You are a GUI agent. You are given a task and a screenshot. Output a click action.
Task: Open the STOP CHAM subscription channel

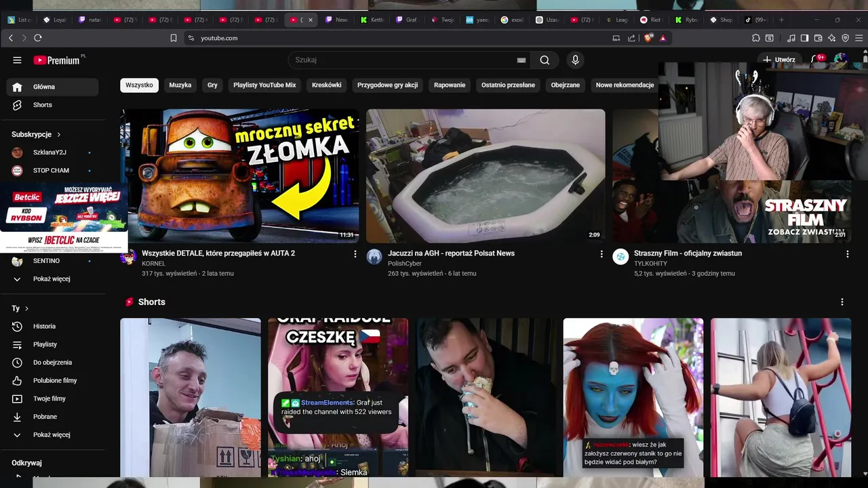point(52,170)
